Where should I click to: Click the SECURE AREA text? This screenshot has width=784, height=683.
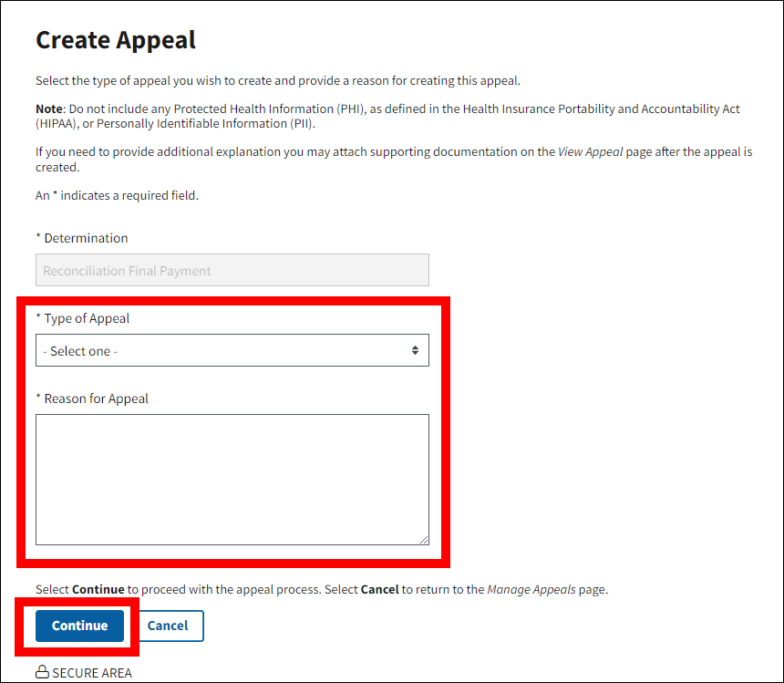coord(92,673)
